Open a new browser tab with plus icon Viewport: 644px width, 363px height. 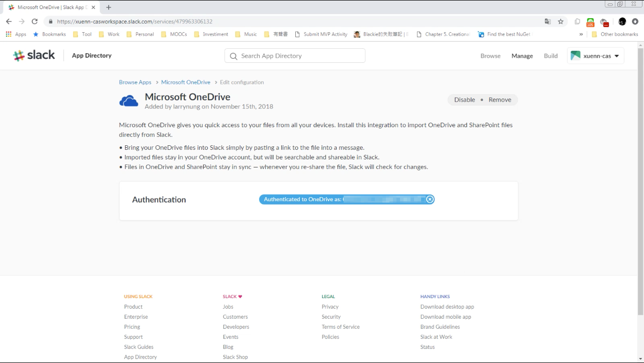coord(109,8)
